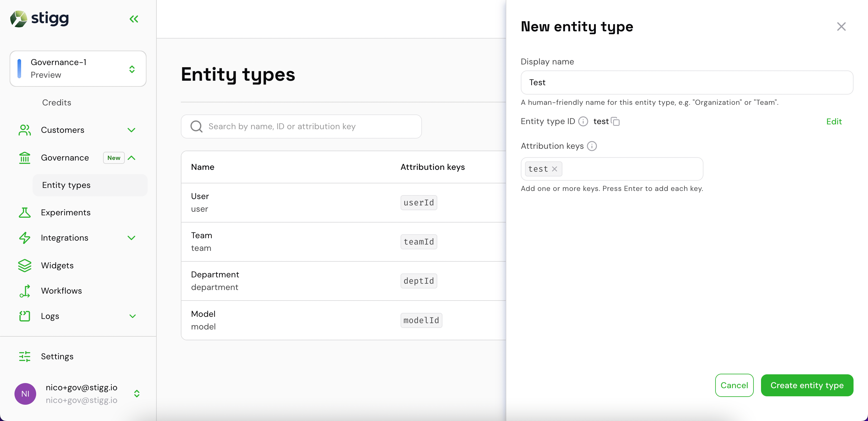Click the Name column header

[203, 167]
